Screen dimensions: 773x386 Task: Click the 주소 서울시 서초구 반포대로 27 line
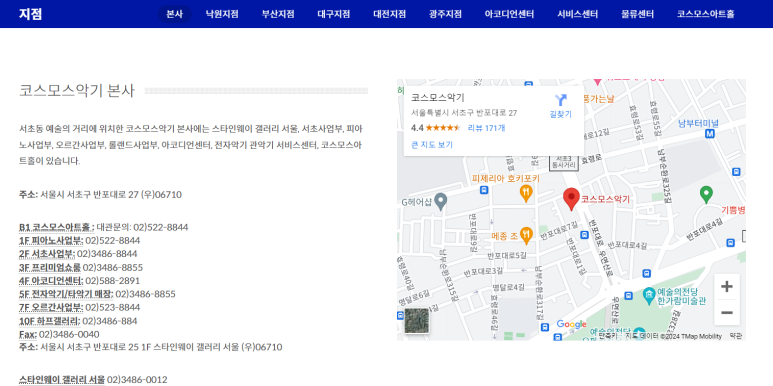pos(101,195)
